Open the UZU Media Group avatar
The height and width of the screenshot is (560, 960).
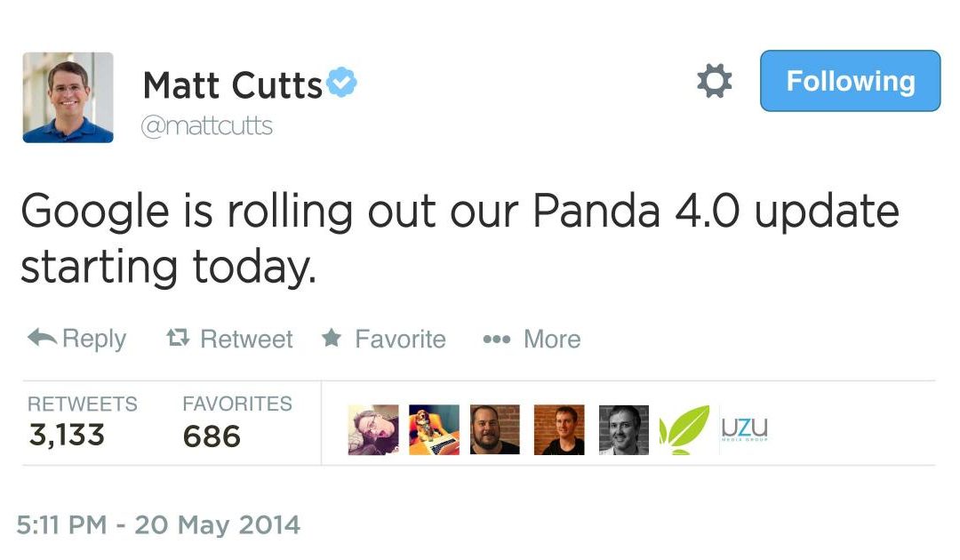click(x=745, y=430)
